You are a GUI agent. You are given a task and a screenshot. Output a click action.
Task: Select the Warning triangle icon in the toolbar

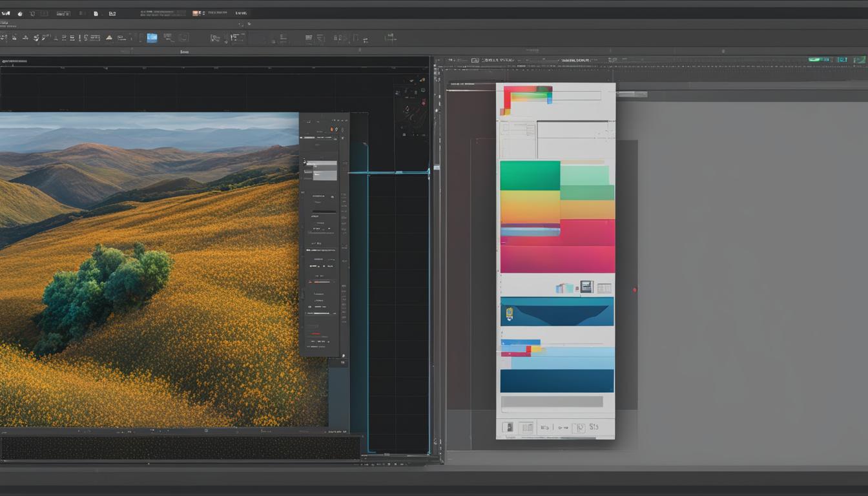tap(108, 37)
